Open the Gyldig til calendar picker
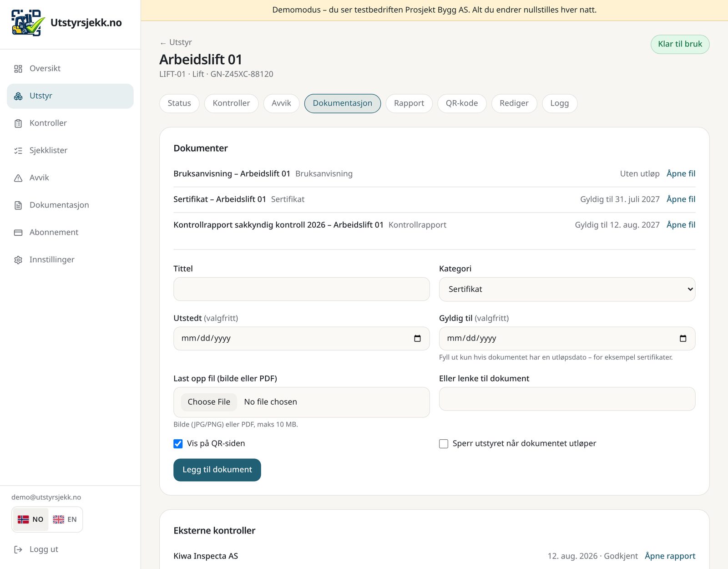Screen dimensions: 728x569 [682, 338]
